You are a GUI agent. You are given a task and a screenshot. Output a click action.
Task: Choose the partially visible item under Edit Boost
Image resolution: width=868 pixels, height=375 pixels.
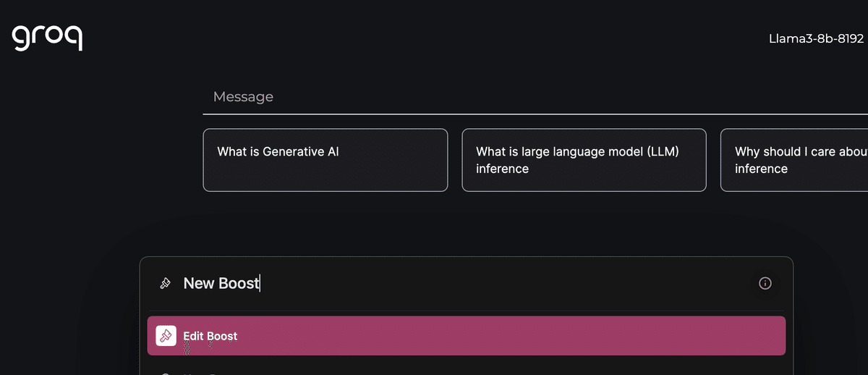click(x=467, y=372)
